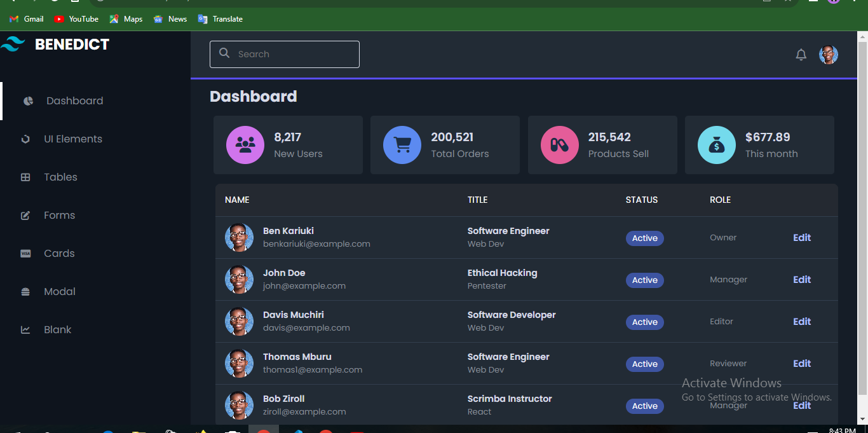Toggle Ben Kariuki's Active status badge
868x433 pixels.
[x=644, y=238]
